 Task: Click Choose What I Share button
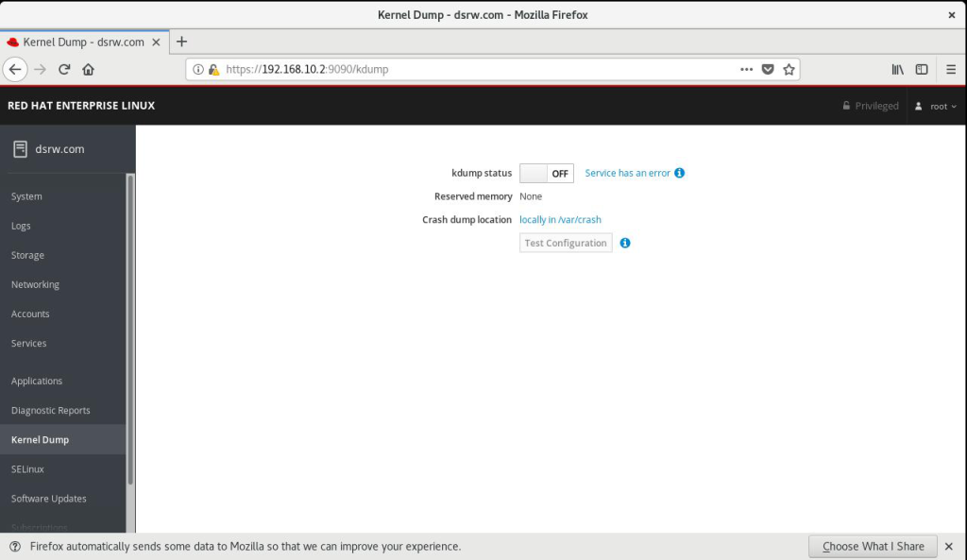tap(873, 547)
